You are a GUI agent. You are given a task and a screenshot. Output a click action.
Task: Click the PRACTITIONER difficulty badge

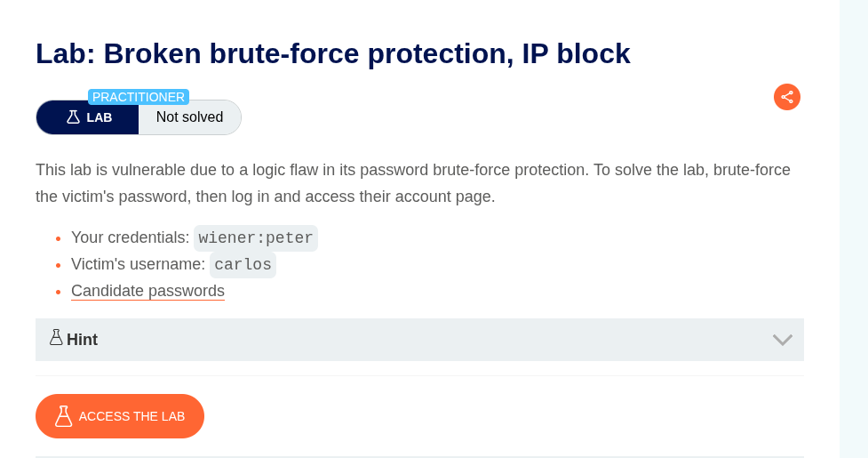point(139,97)
